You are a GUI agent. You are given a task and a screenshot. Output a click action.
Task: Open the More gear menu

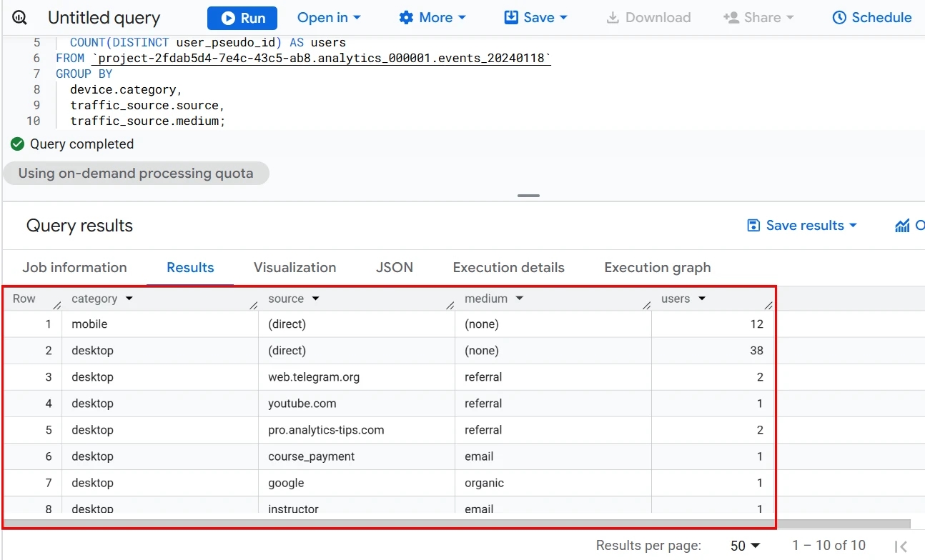432,18
